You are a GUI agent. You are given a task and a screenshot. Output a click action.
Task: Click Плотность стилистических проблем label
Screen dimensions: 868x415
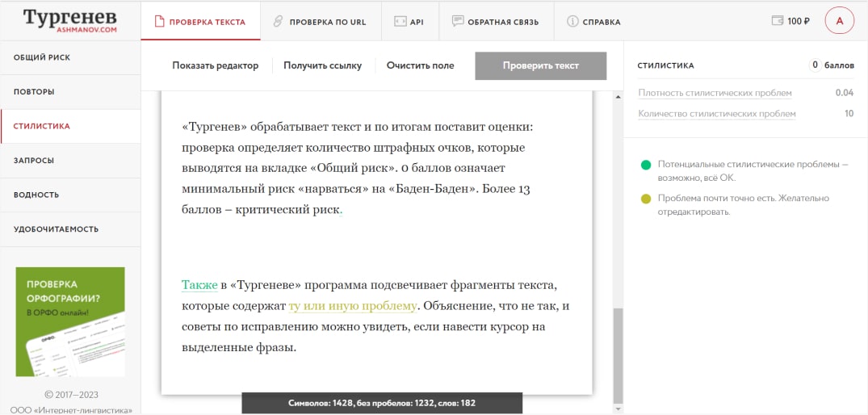[x=715, y=93]
